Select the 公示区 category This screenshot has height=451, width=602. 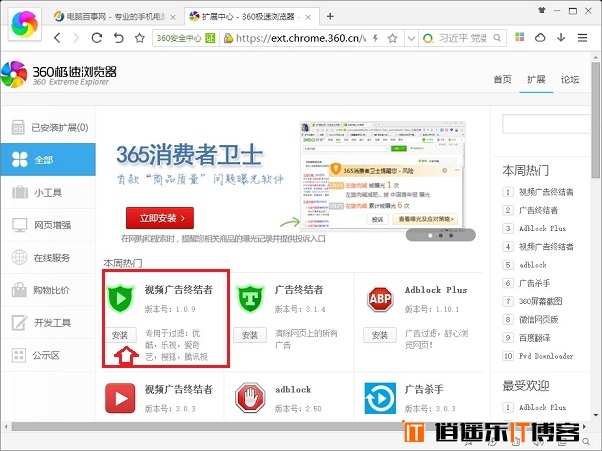pyautogui.click(x=48, y=355)
